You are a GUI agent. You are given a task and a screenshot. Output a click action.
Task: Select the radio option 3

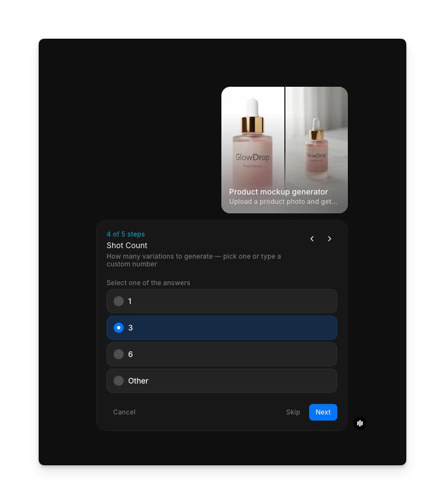tap(222, 328)
